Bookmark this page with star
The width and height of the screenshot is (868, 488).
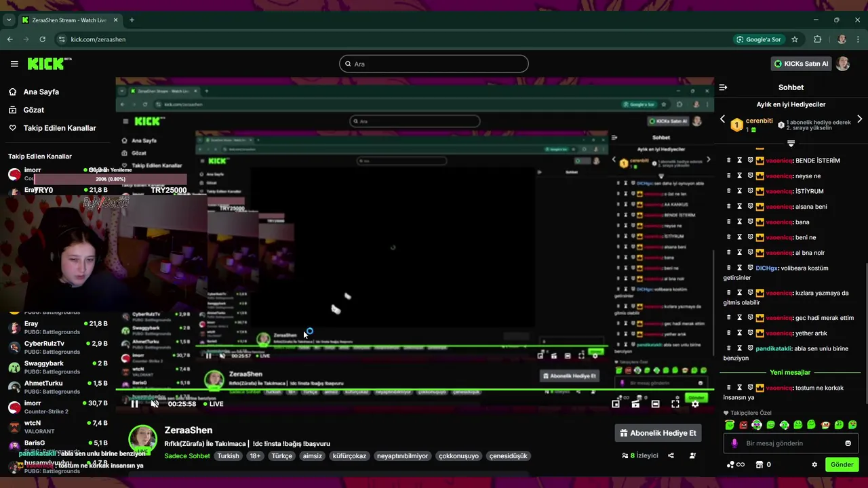(x=795, y=39)
